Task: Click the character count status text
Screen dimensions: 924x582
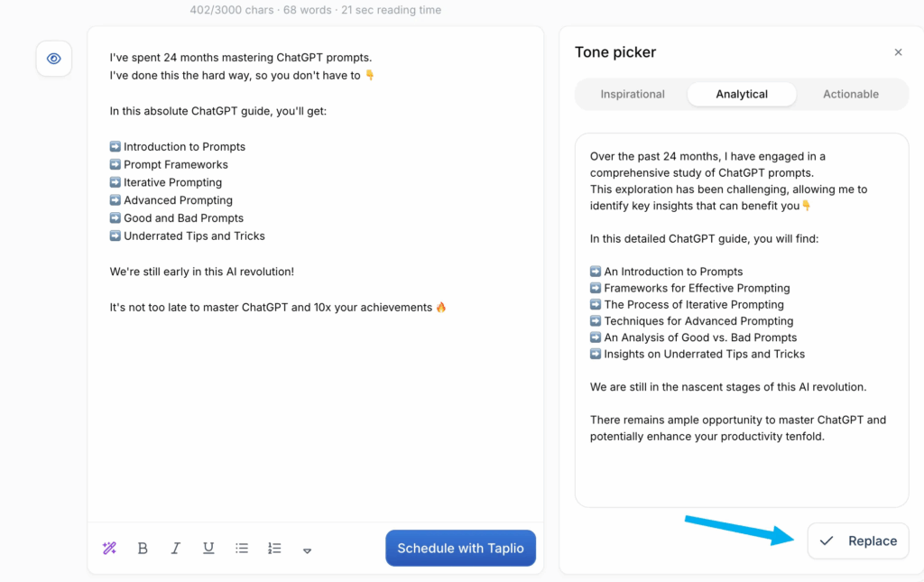Action: [x=315, y=10]
